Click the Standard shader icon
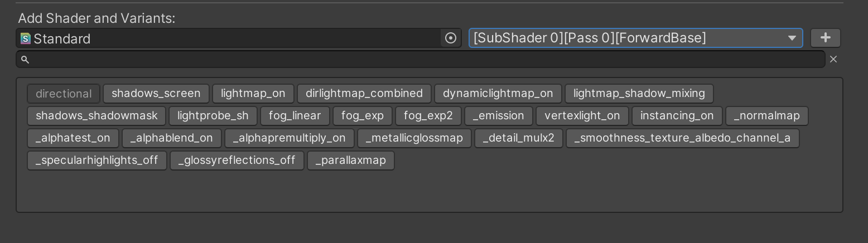The image size is (868, 243). [26, 38]
